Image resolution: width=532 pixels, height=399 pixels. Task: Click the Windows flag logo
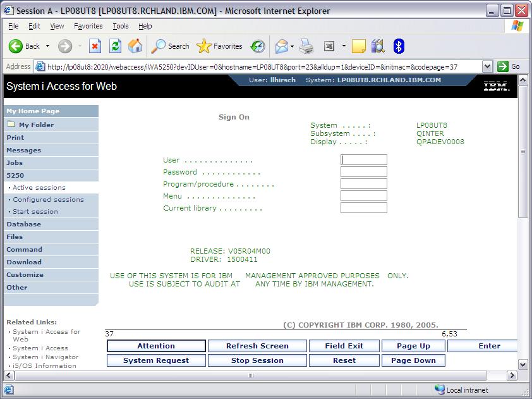[x=517, y=26]
